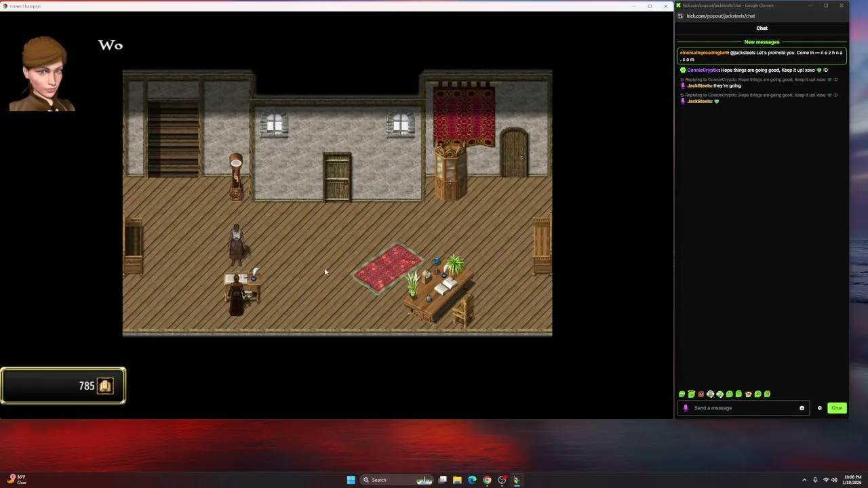The height and width of the screenshot is (488, 868).
Task: Pick the ninth green emote
Action: click(x=757, y=394)
